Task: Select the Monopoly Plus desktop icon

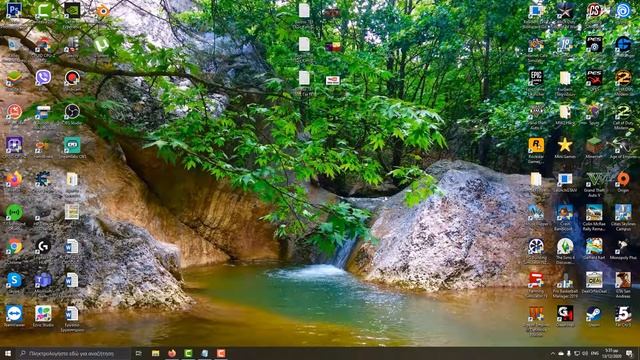Action: click(x=623, y=246)
